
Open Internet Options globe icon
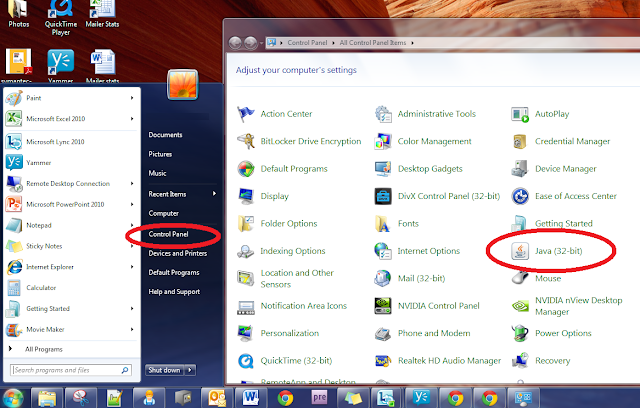[x=383, y=251]
